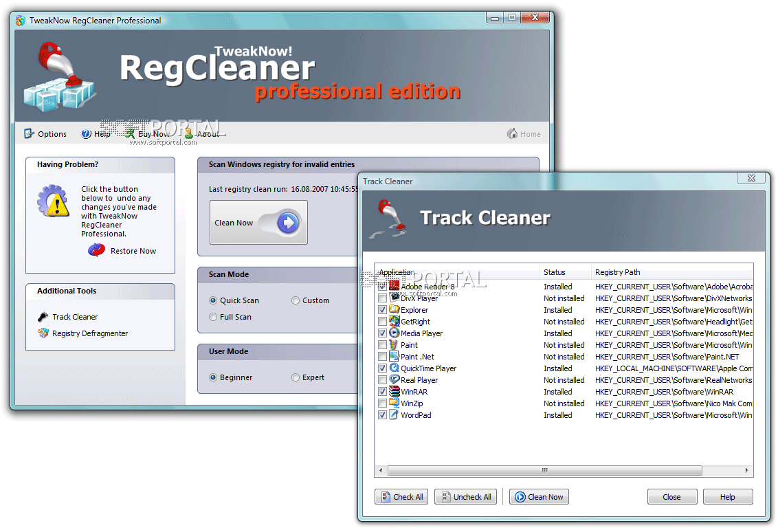Click Buy Now in RegCleaner toolbar

147,134
